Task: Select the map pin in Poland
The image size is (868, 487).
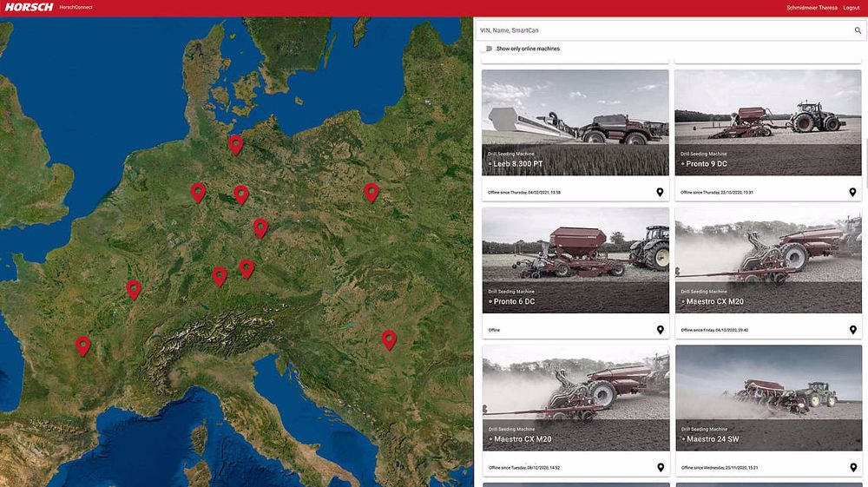Action: (371, 193)
